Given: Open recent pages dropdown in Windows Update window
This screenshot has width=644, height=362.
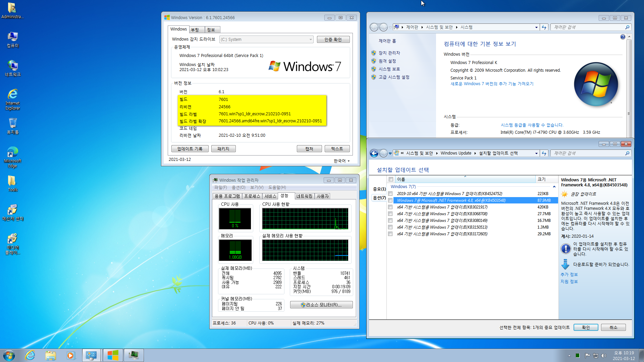Looking at the screenshot, I should pyautogui.click(x=390, y=153).
